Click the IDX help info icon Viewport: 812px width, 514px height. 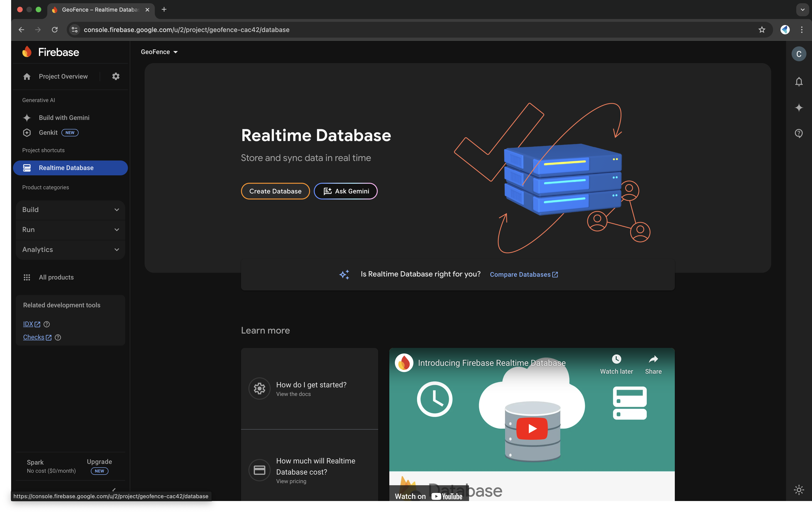[47, 324]
